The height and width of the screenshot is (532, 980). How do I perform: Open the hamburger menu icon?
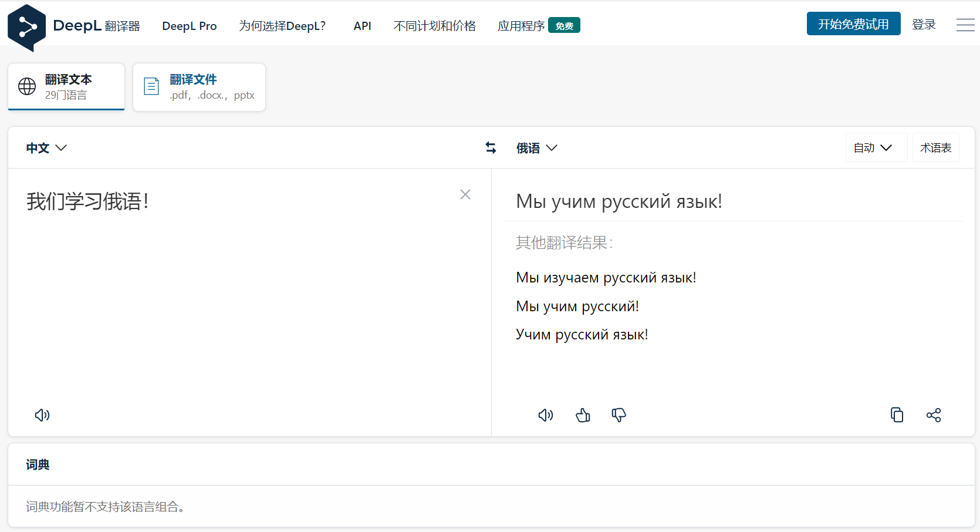click(965, 25)
